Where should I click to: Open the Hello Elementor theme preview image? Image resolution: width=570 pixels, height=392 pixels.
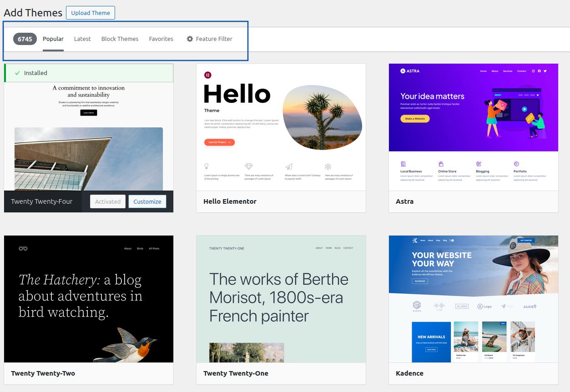281,127
